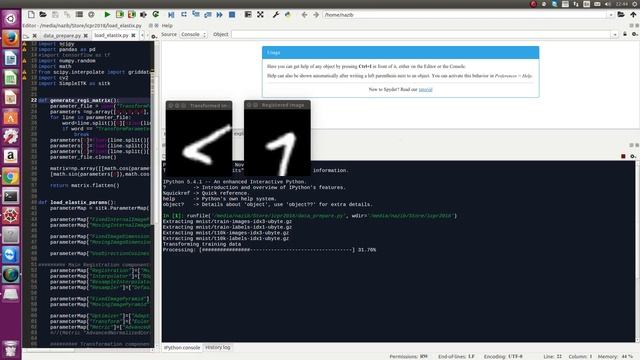Go forward to next cursor position
The image size is (640, 360).
click(316, 15)
